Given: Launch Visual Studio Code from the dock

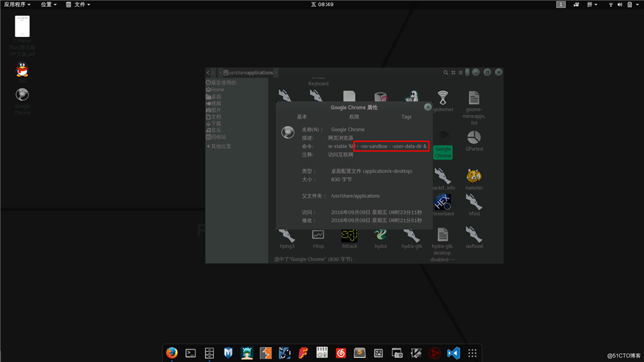Looking at the screenshot, I should pos(453,353).
